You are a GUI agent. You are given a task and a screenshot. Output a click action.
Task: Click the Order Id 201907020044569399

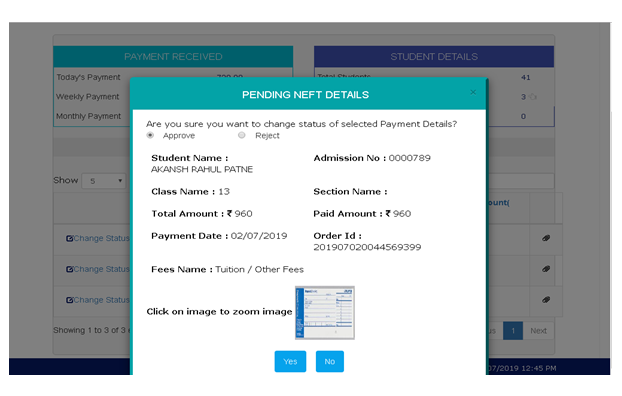click(367, 247)
